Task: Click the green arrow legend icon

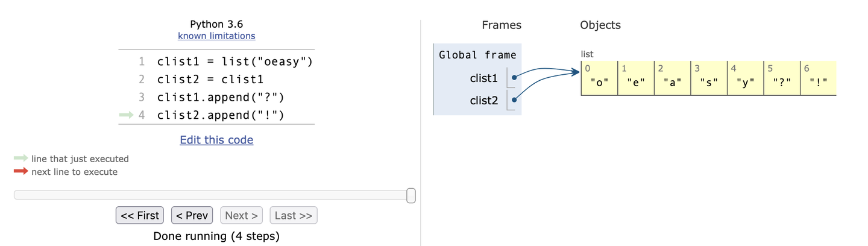Action: pos(20,159)
